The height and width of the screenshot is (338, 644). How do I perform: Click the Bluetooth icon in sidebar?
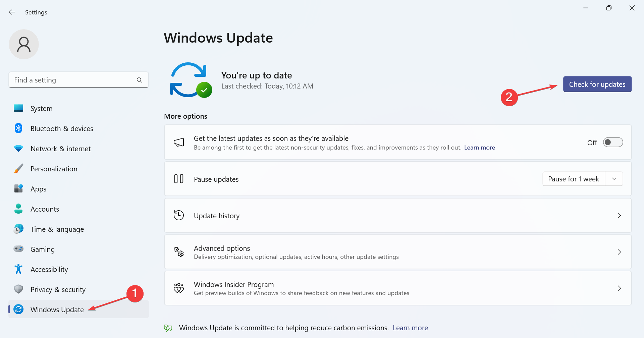(18, 128)
